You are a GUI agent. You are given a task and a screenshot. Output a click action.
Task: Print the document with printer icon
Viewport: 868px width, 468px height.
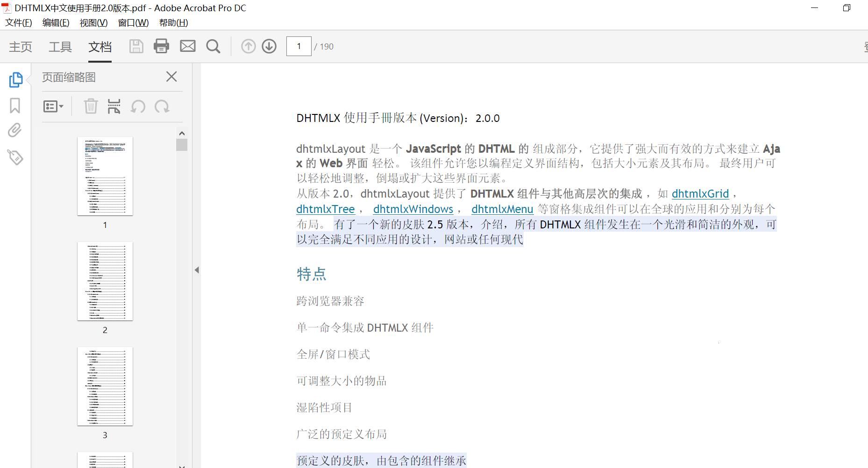pos(162,46)
